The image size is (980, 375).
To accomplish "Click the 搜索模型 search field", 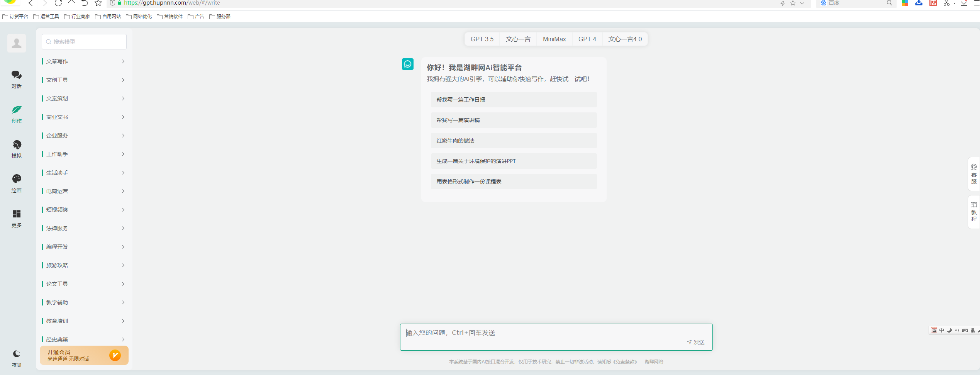I will (x=84, y=42).
